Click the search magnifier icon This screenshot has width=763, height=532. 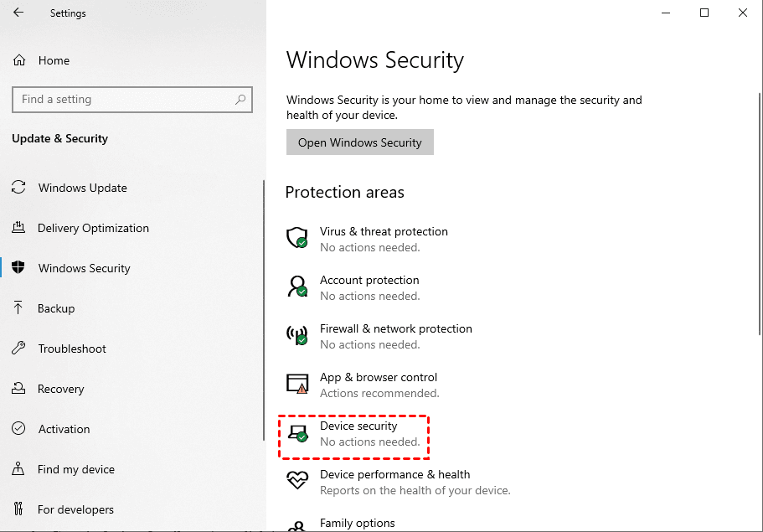click(240, 99)
